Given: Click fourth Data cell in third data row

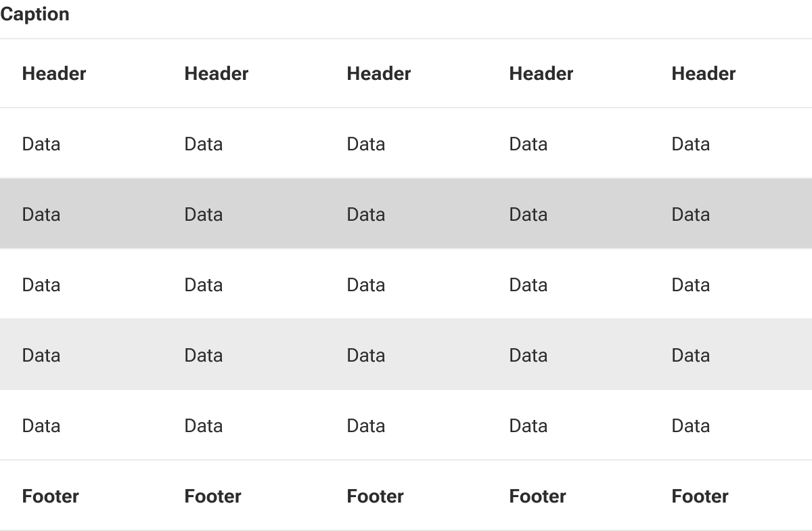Looking at the screenshot, I should [568, 284].
